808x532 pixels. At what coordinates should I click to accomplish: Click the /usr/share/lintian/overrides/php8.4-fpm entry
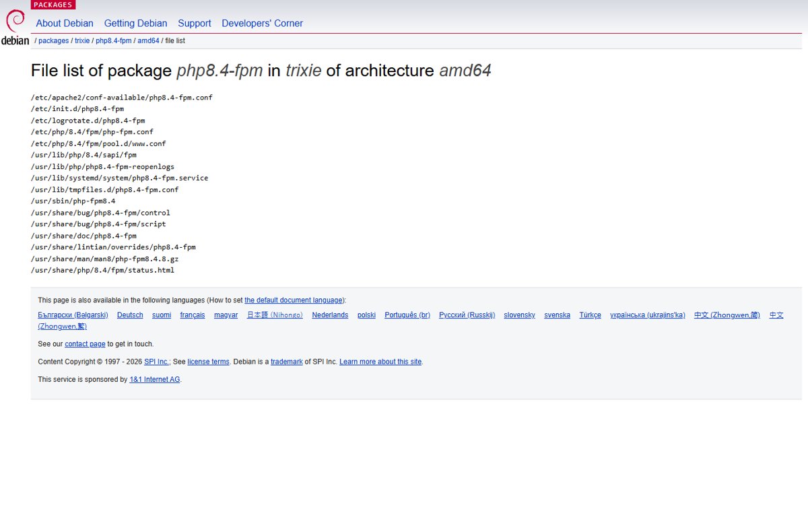coord(113,247)
